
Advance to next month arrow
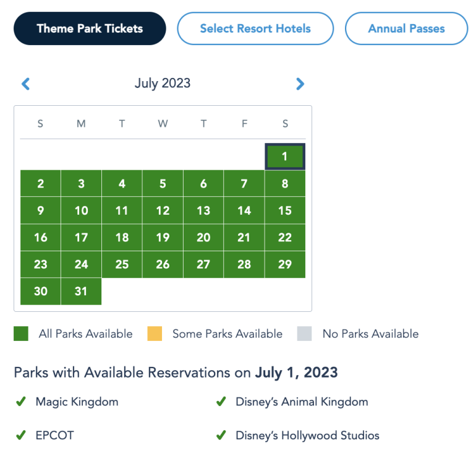pos(300,84)
